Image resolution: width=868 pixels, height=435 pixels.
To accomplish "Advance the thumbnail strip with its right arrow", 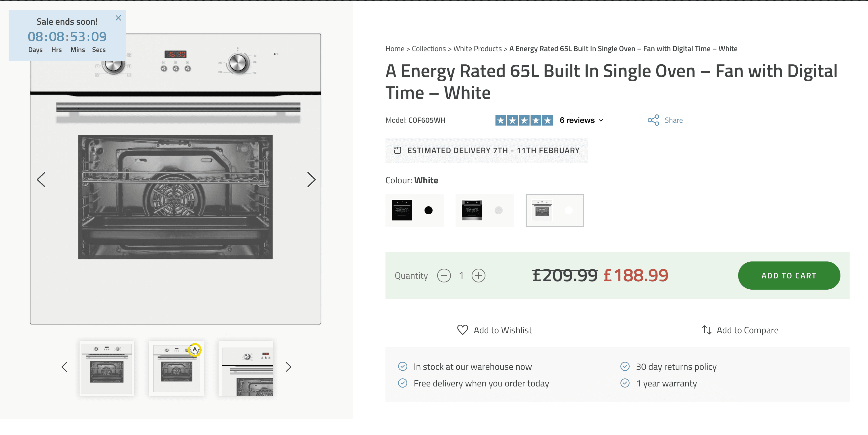I will coord(288,367).
